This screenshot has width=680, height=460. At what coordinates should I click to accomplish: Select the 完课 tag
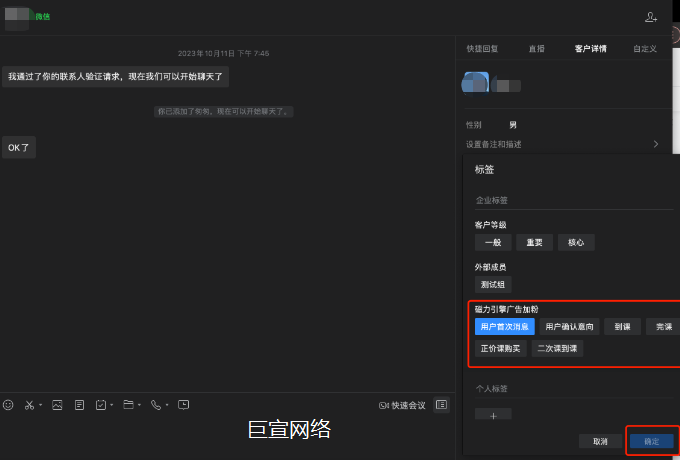(663, 326)
